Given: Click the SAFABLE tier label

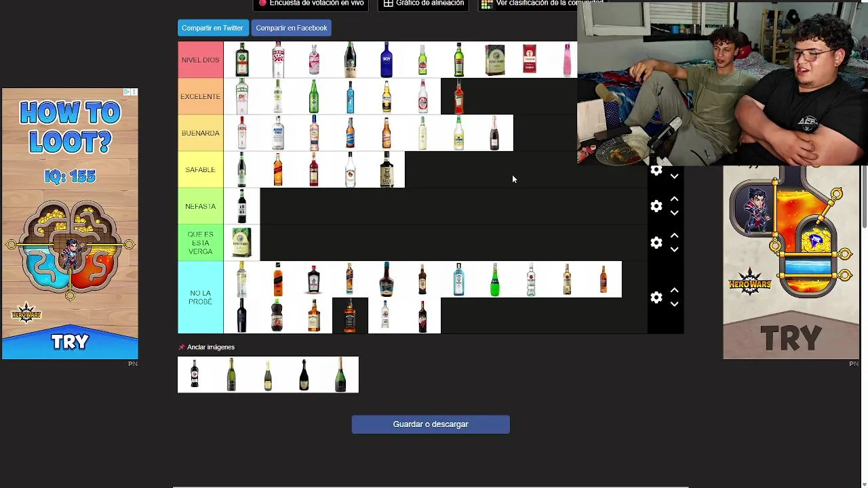Looking at the screenshot, I should click(201, 169).
